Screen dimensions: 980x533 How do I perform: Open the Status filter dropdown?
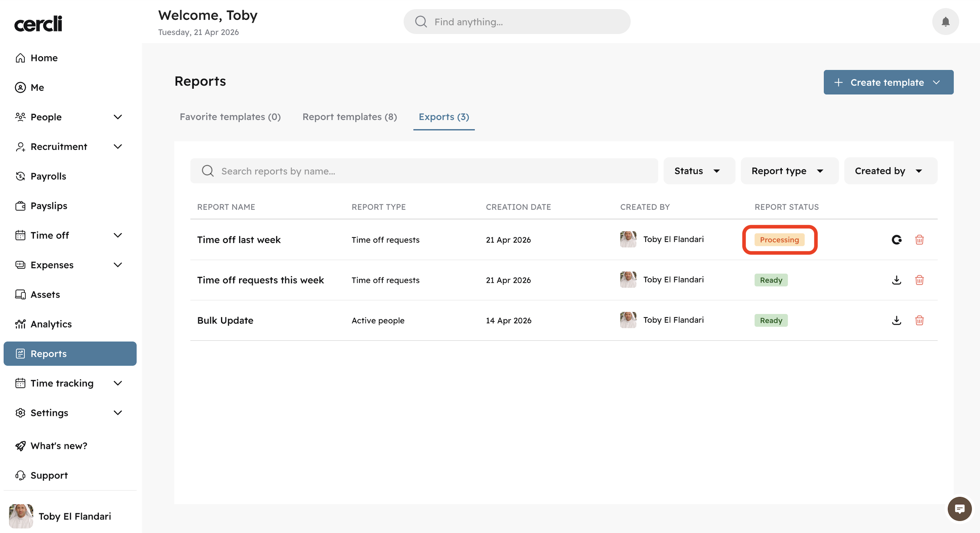[698, 171]
